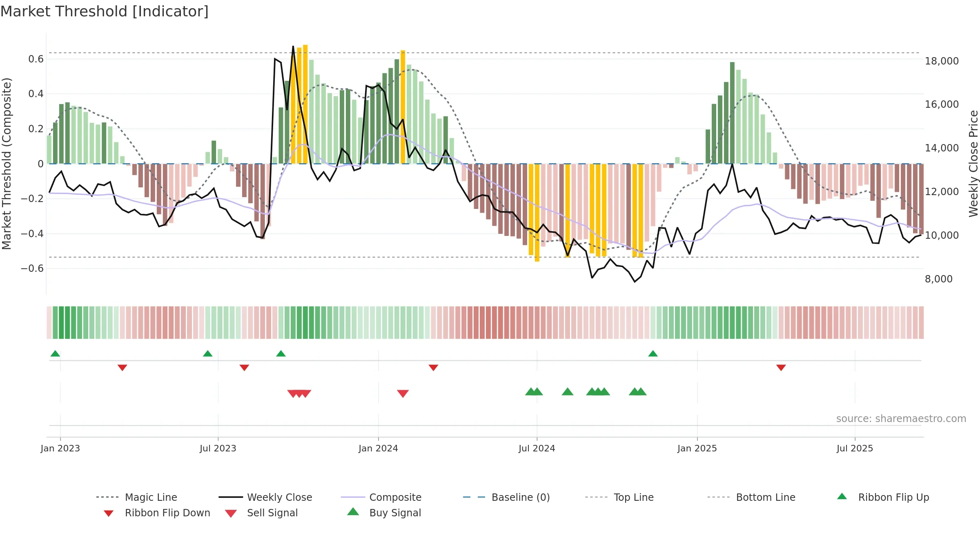Click the lone sell signal marker after Jan 2024

(403, 393)
